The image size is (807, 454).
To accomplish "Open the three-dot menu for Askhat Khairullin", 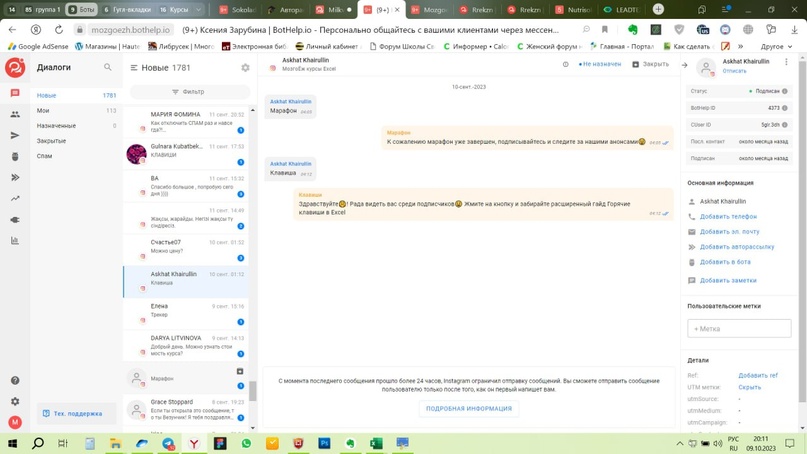I will point(786,62).
